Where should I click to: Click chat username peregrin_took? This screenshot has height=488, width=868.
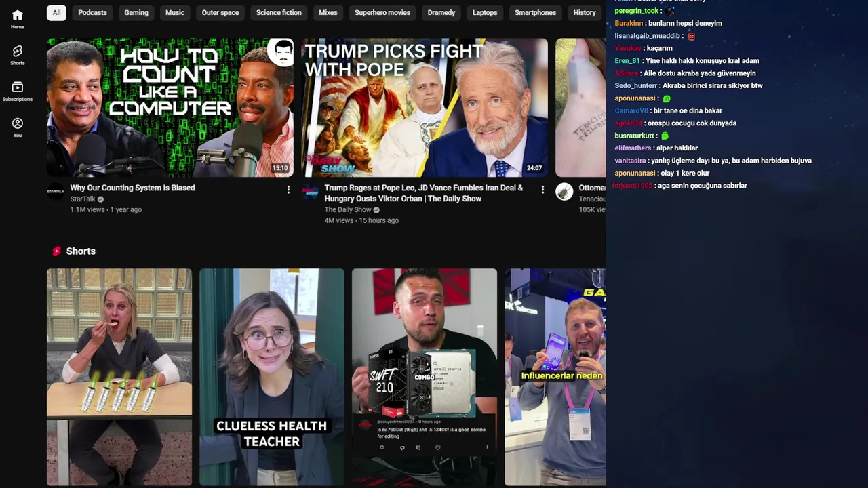click(637, 11)
